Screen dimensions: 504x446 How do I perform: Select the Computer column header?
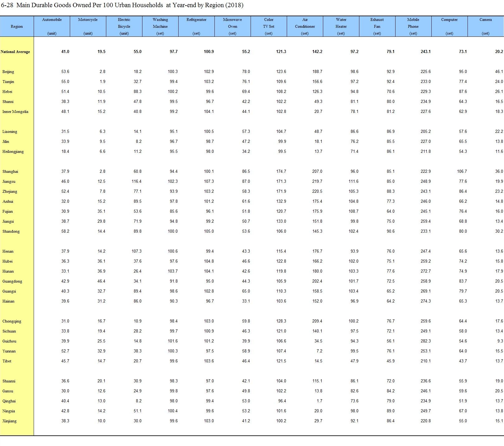(x=449, y=27)
